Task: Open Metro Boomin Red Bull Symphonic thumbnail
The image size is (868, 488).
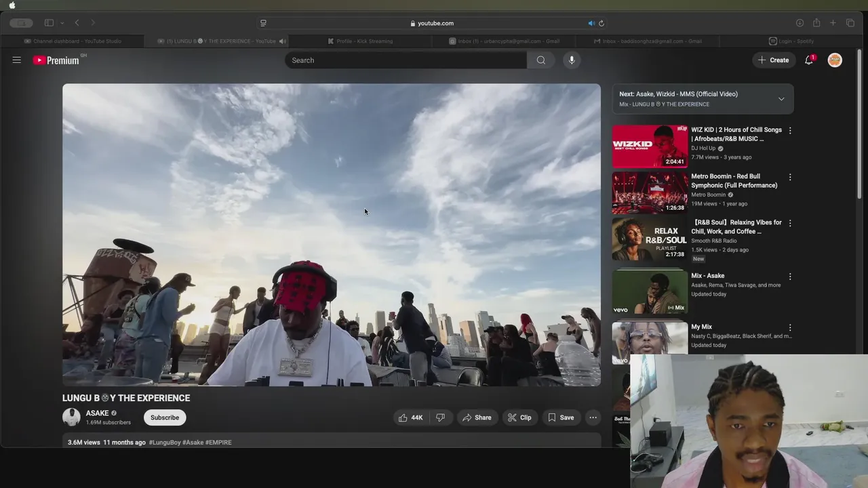Action: tap(650, 192)
